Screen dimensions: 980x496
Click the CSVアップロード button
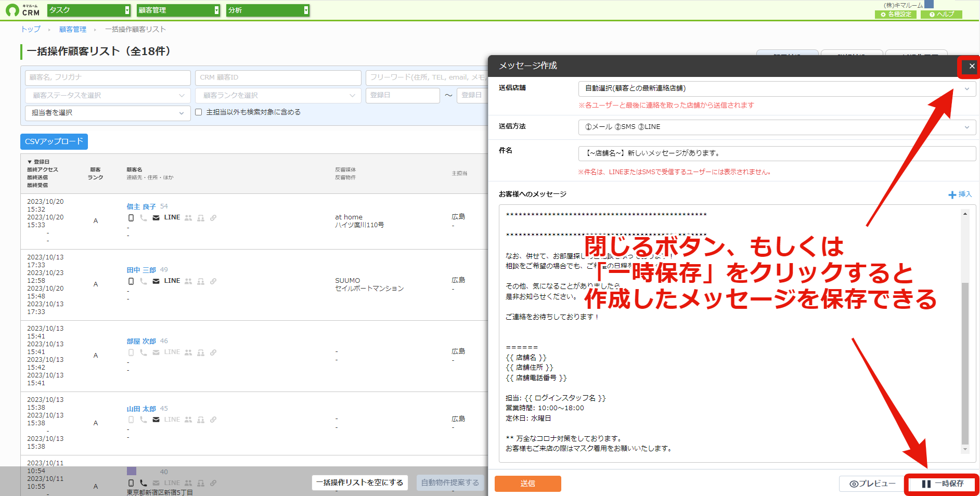tap(54, 141)
